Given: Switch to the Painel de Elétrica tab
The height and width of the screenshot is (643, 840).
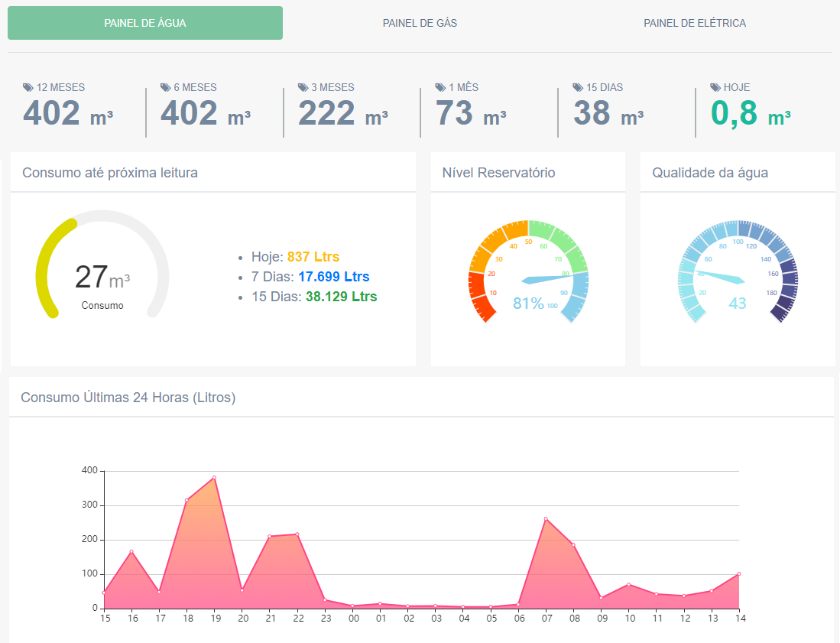Looking at the screenshot, I should 694,23.
